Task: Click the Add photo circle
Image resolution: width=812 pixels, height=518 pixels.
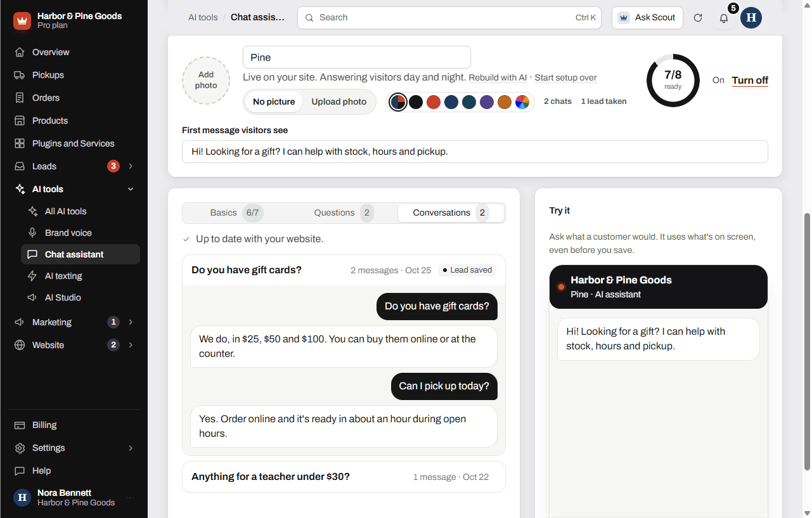Action: coord(206,81)
